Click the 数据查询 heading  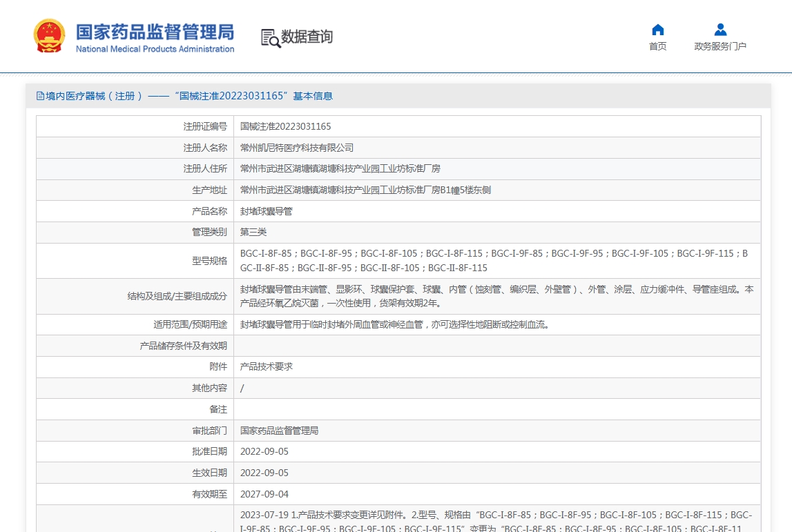pyautogui.click(x=307, y=37)
